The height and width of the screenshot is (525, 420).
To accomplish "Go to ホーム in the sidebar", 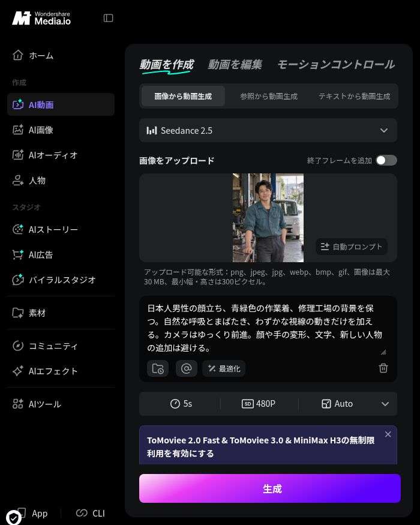I will [61, 55].
